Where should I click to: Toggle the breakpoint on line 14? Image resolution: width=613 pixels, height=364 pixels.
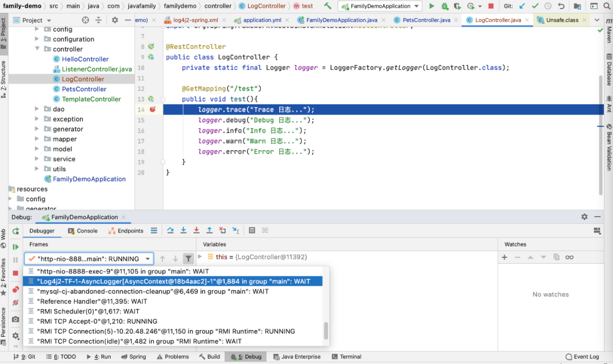(x=152, y=109)
